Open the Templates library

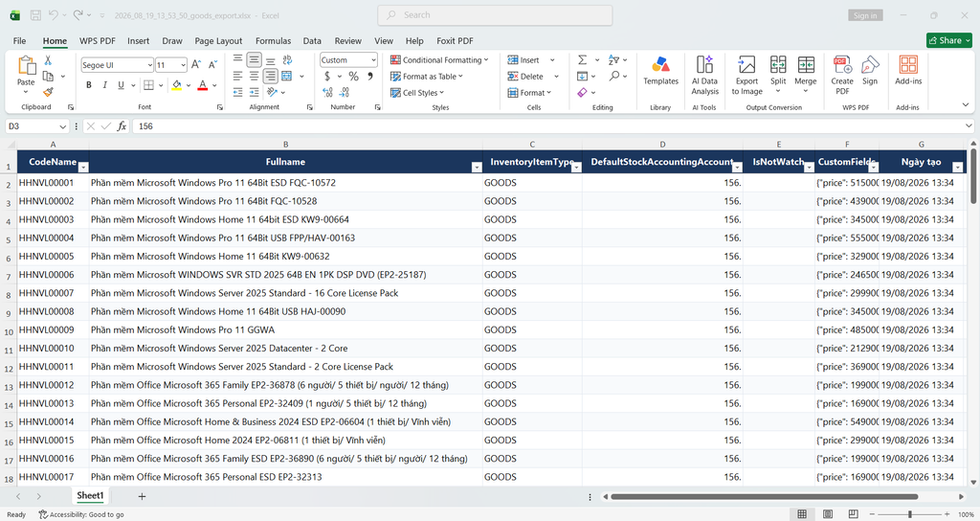(660, 71)
